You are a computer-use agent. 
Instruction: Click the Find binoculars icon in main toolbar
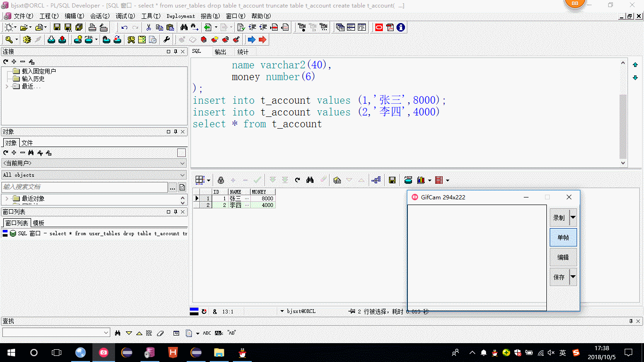pos(184,27)
